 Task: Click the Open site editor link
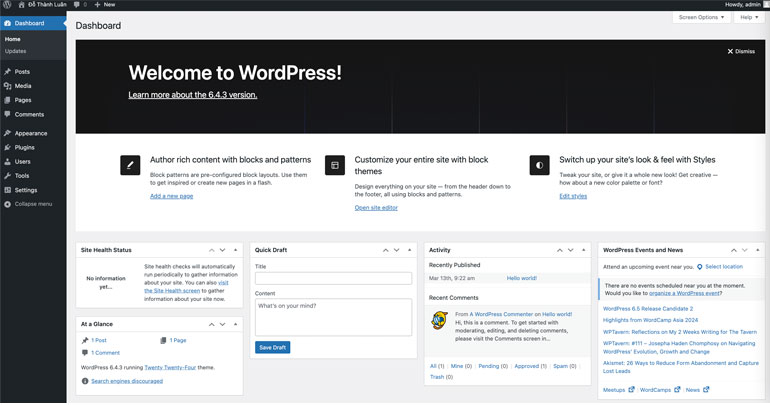[x=376, y=208]
